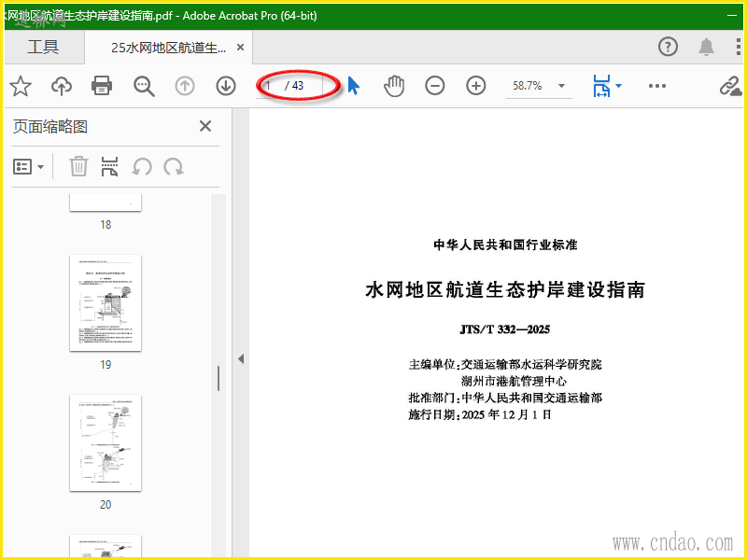Open the find text magnifier tool

coord(144,86)
